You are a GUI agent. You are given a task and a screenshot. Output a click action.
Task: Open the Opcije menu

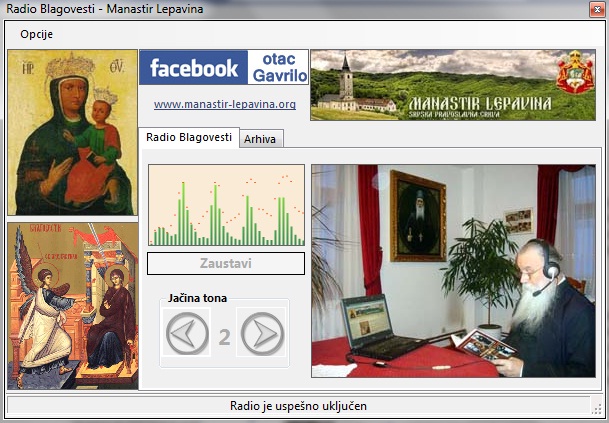click(x=36, y=34)
